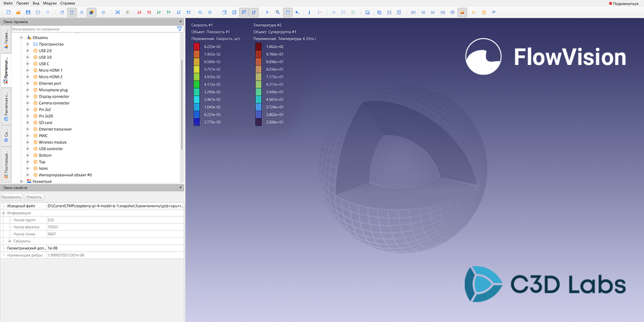Collapse the Информация property group
This screenshot has width=644, height=322.
click(x=4, y=213)
